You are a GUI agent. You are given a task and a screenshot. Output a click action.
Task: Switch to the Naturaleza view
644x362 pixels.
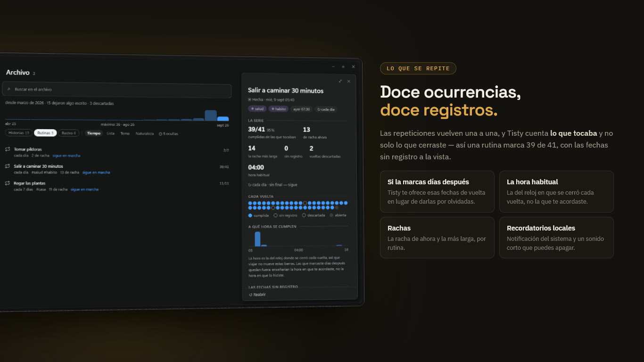(145, 133)
